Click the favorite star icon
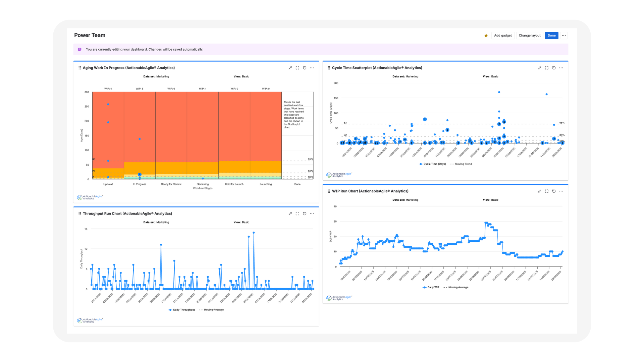644x362 pixels. click(x=486, y=36)
